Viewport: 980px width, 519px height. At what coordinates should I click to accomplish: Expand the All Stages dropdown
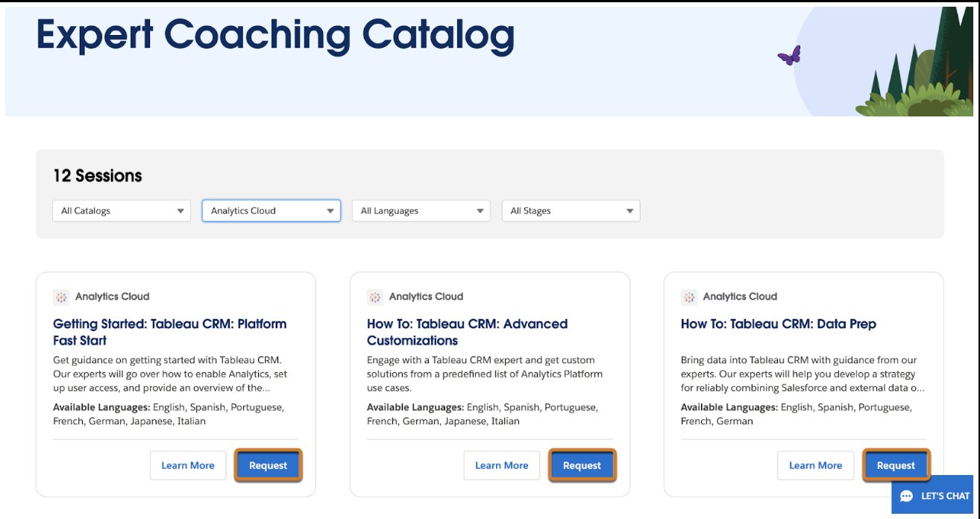(571, 211)
